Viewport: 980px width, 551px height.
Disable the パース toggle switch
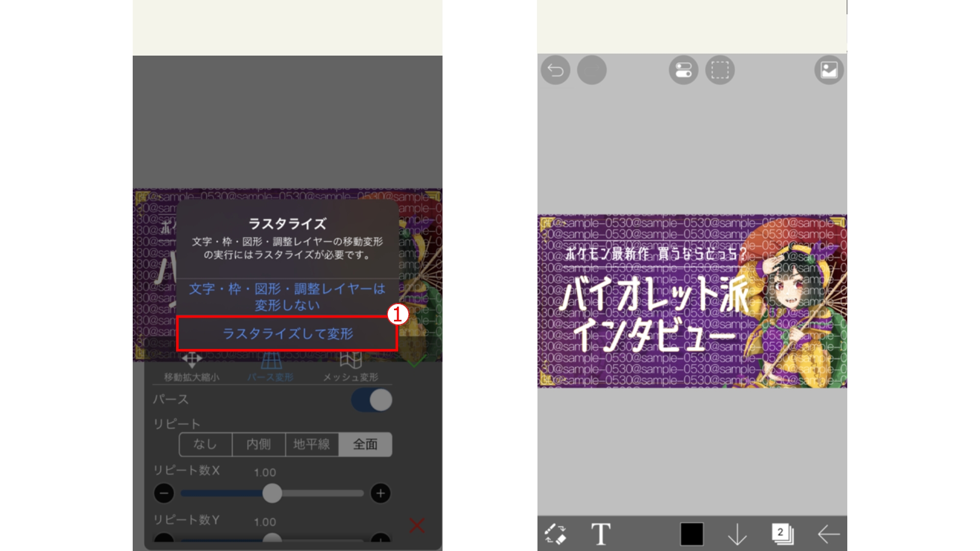coord(372,400)
